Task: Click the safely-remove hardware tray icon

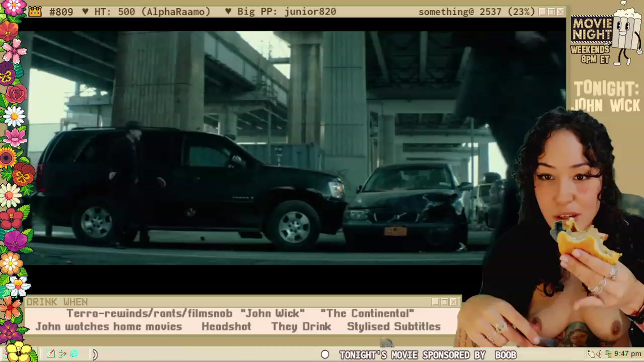Action: coord(591,354)
